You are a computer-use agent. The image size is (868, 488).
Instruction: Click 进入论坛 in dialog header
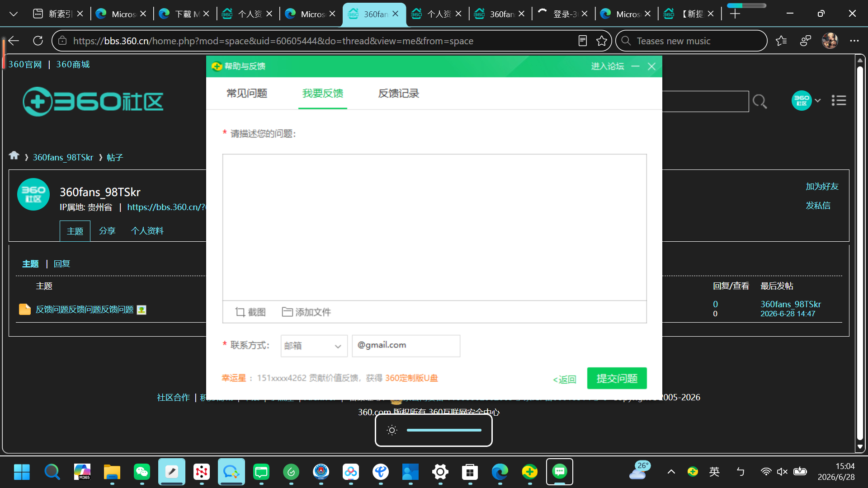tap(608, 66)
